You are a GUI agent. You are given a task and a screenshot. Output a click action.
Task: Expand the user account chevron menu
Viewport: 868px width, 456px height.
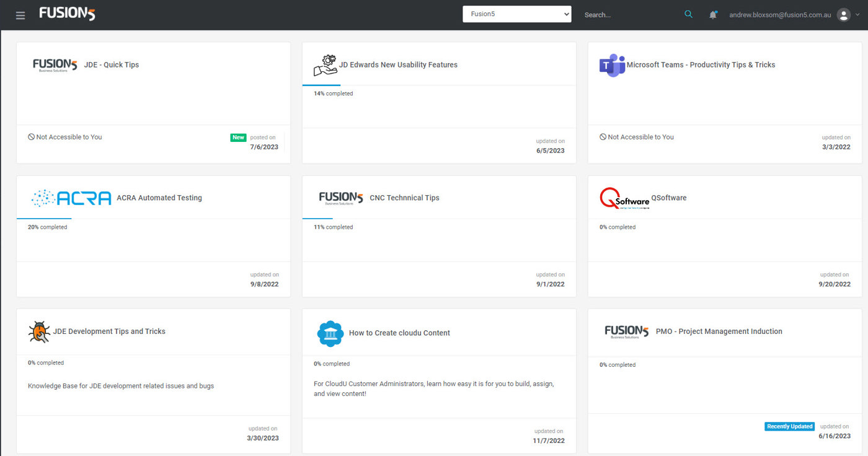[858, 15]
